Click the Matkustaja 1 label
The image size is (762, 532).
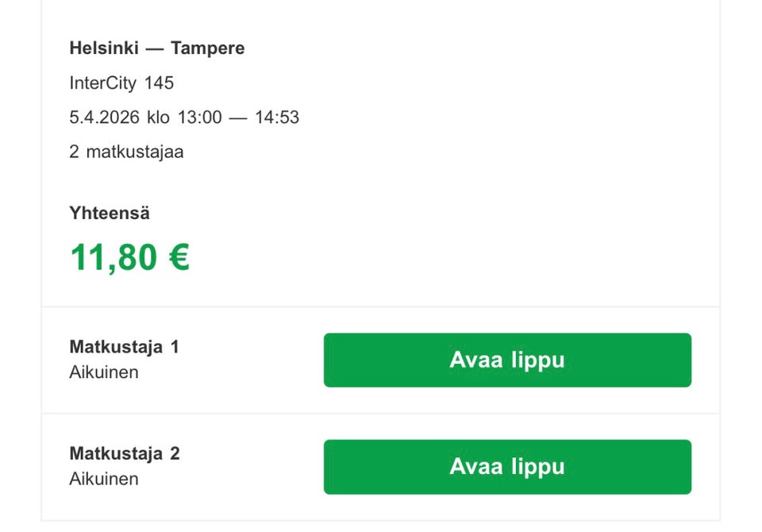click(x=124, y=347)
